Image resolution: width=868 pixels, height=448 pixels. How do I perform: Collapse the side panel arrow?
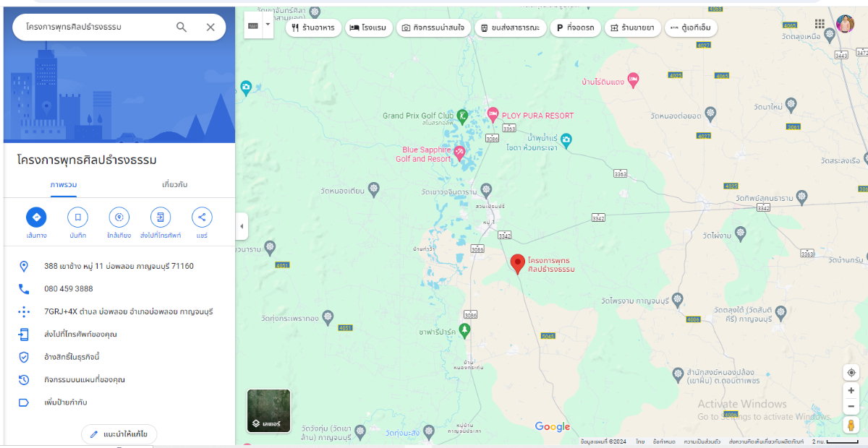242,227
